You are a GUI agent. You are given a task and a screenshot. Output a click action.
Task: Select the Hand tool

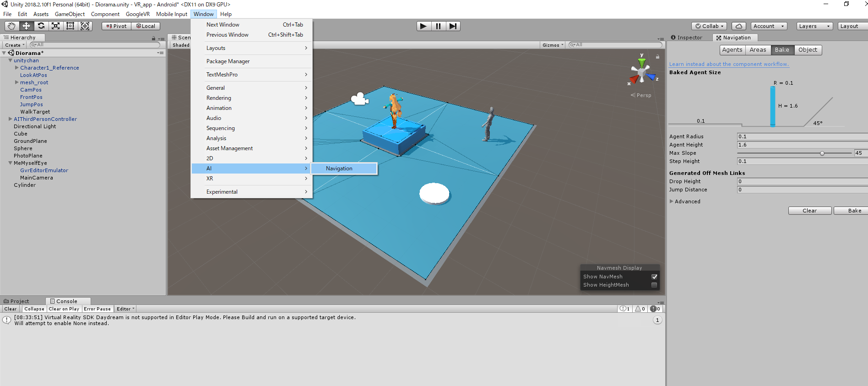click(x=11, y=26)
